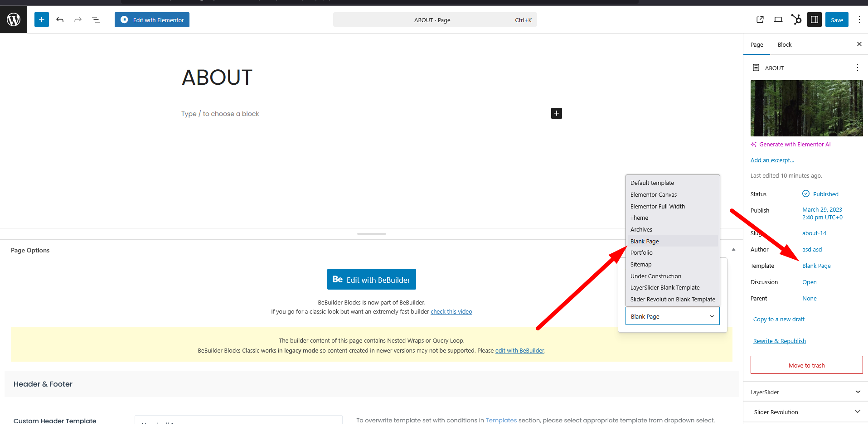
Task: Open the block inserter plus button
Action: (42, 19)
